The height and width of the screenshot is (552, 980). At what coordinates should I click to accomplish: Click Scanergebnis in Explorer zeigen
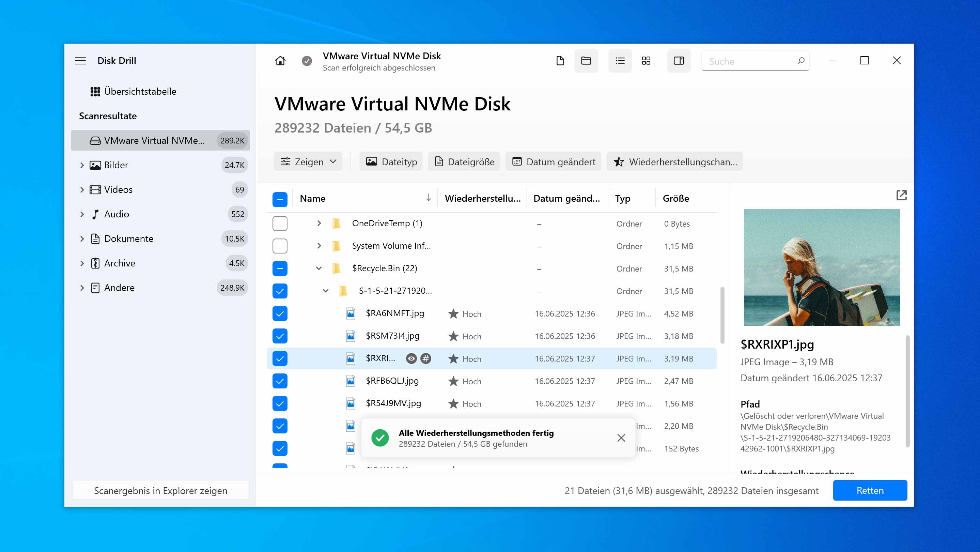160,490
